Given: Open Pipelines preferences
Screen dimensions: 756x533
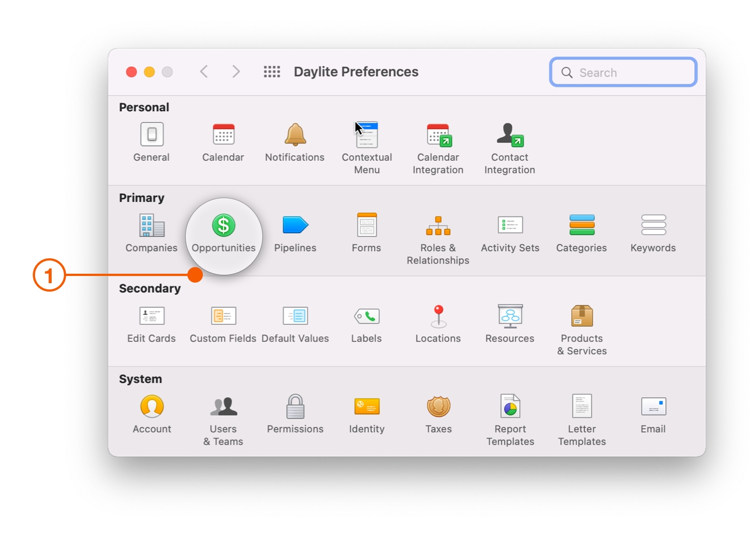Looking at the screenshot, I should tap(295, 226).
